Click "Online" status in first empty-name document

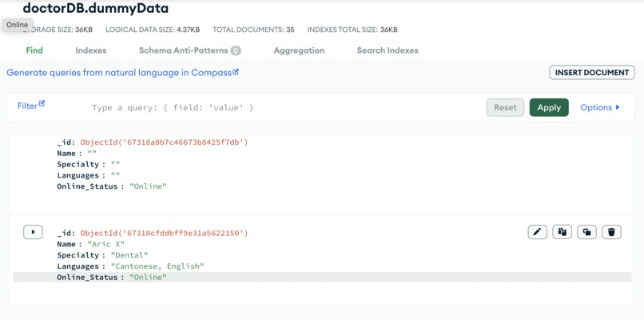[148, 186]
